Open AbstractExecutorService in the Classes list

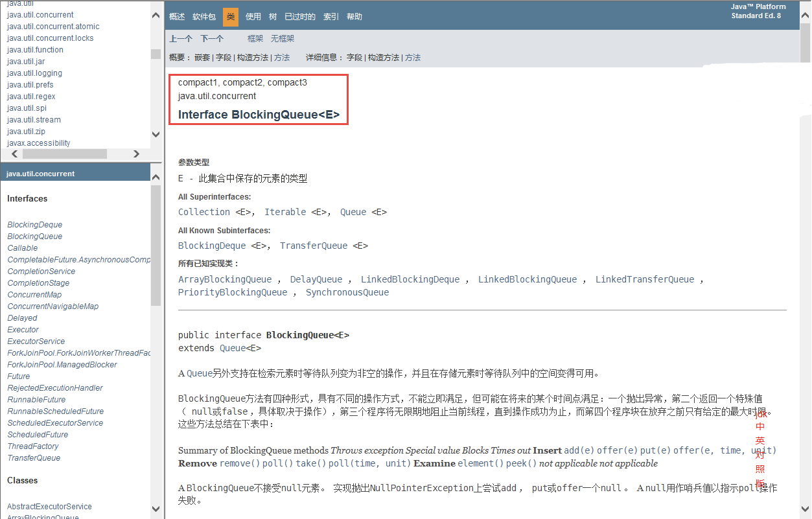coord(49,507)
